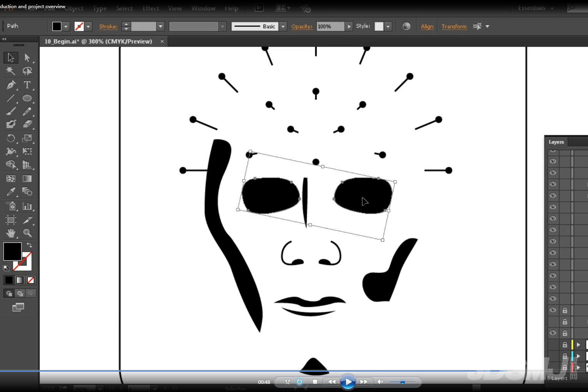Select the Hand tool
The height and width of the screenshot is (392, 588).
11,233
